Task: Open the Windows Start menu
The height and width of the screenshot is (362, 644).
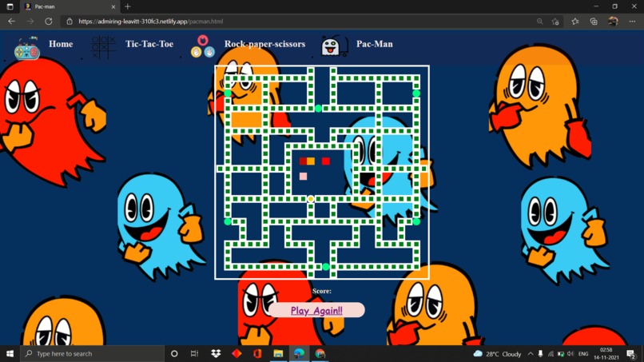Action: (x=10, y=353)
